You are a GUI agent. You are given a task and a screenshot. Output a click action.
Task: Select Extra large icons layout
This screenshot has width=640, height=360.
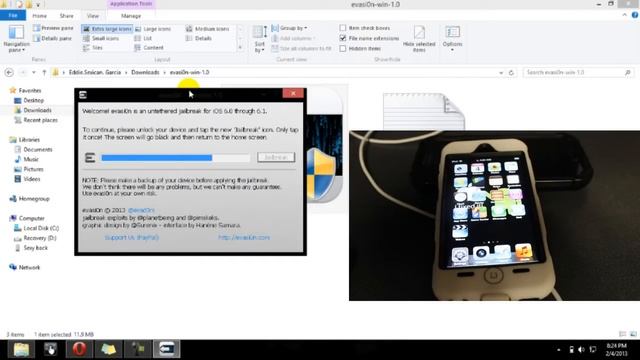pos(107,29)
